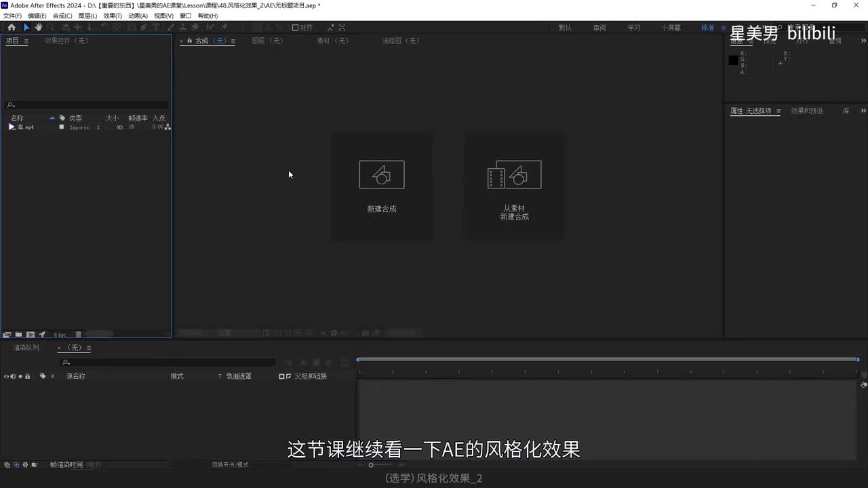The width and height of the screenshot is (868, 488).
Task: Click the label tag column icon in Project panel
Action: pyautogui.click(x=62, y=118)
